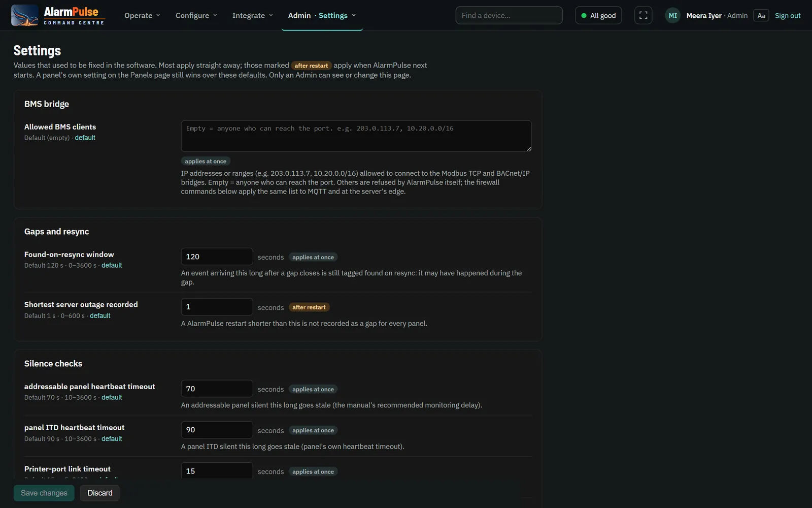Open the Integrate dropdown menu
812x508 pixels.
253,15
